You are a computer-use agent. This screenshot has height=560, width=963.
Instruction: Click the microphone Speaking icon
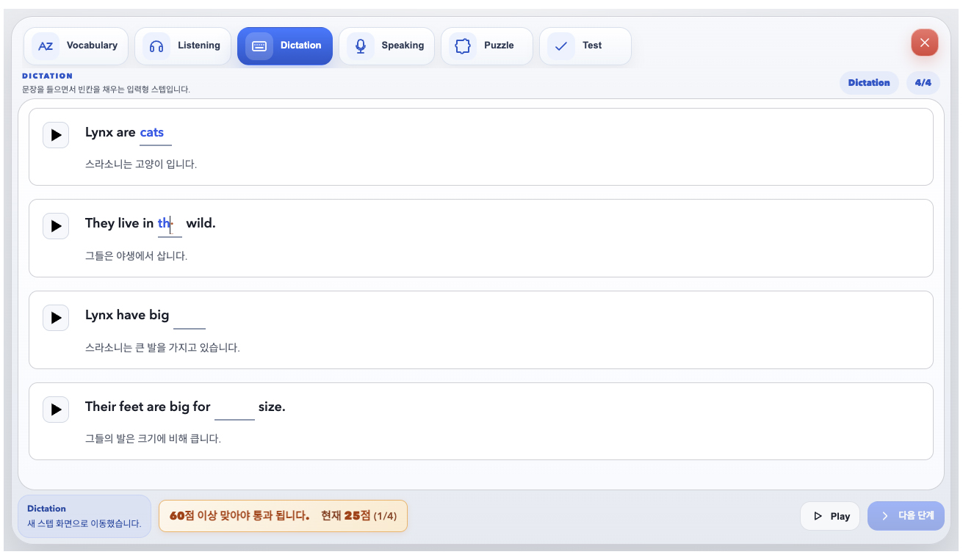[x=361, y=46]
